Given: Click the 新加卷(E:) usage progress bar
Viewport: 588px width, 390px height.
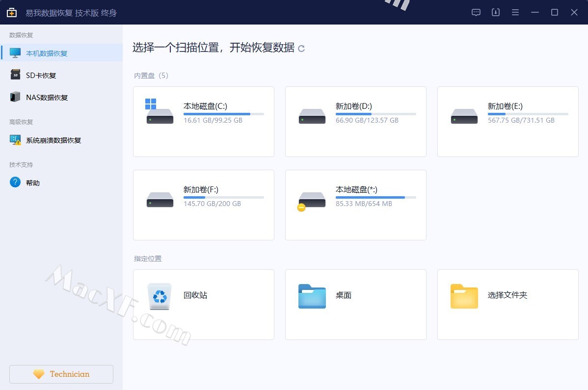Looking at the screenshot, I should click(x=528, y=114).
